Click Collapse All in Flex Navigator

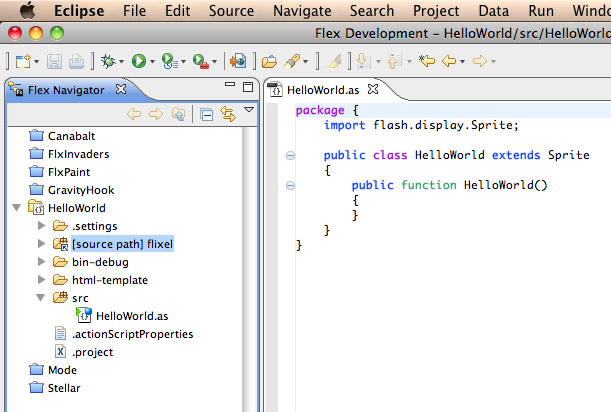207,114
